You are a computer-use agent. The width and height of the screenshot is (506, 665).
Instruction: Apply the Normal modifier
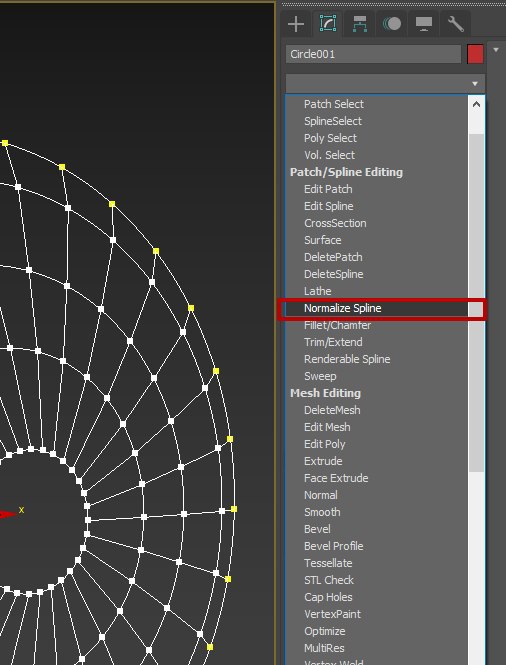pos(321,495)
